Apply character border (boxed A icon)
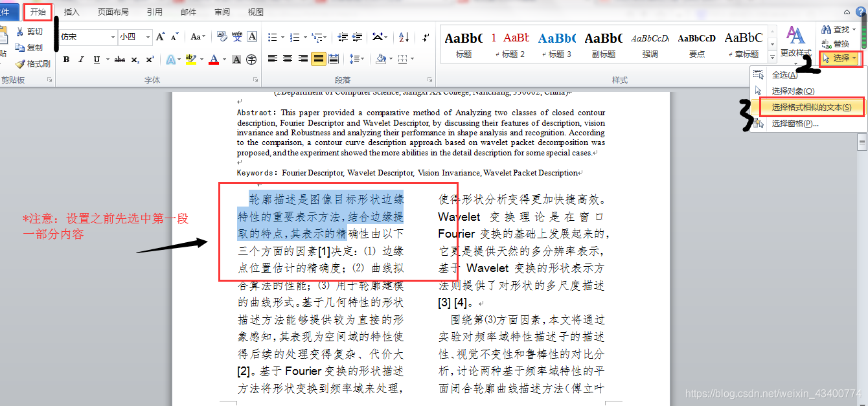This screenshot has height=406, width=868. click(x=253, y=37)
